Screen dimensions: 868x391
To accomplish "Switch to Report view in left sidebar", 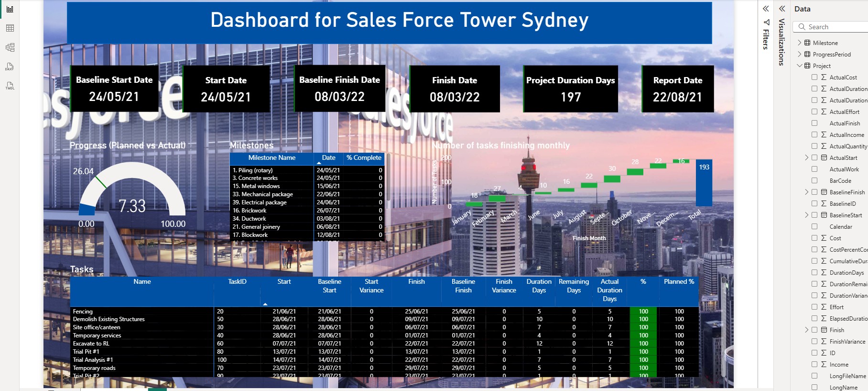I will (10, 9).
